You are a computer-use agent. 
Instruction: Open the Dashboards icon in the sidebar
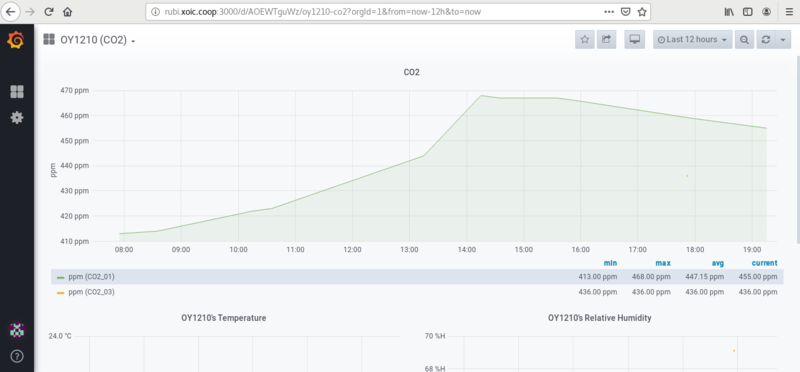pos(17,92)
